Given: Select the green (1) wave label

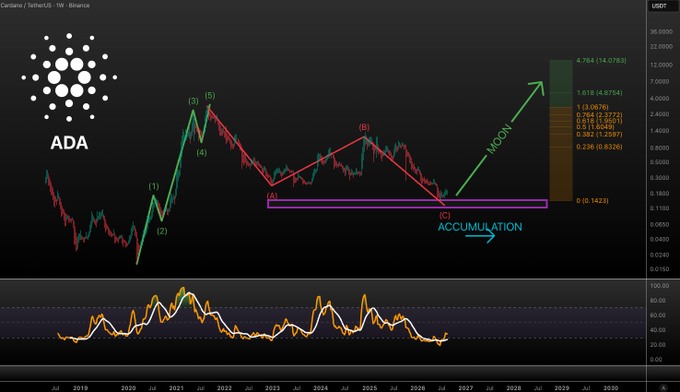Looking at the screenshot, I should tap(154, 186).
